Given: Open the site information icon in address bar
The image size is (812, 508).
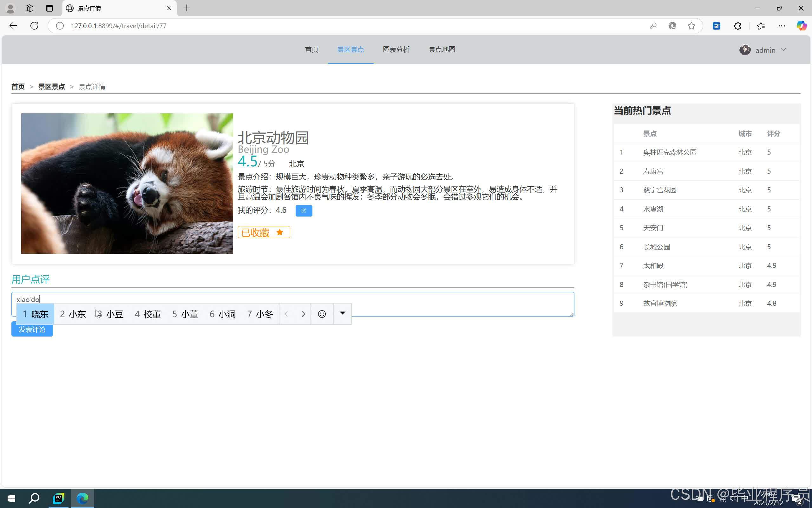Looking at the screenshot, I should coord(60,26).
